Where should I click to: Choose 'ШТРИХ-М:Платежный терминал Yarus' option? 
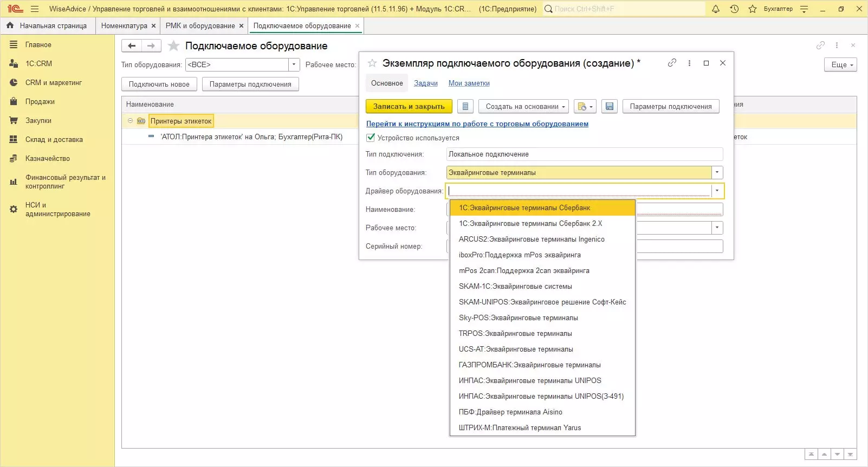point(520,428)
